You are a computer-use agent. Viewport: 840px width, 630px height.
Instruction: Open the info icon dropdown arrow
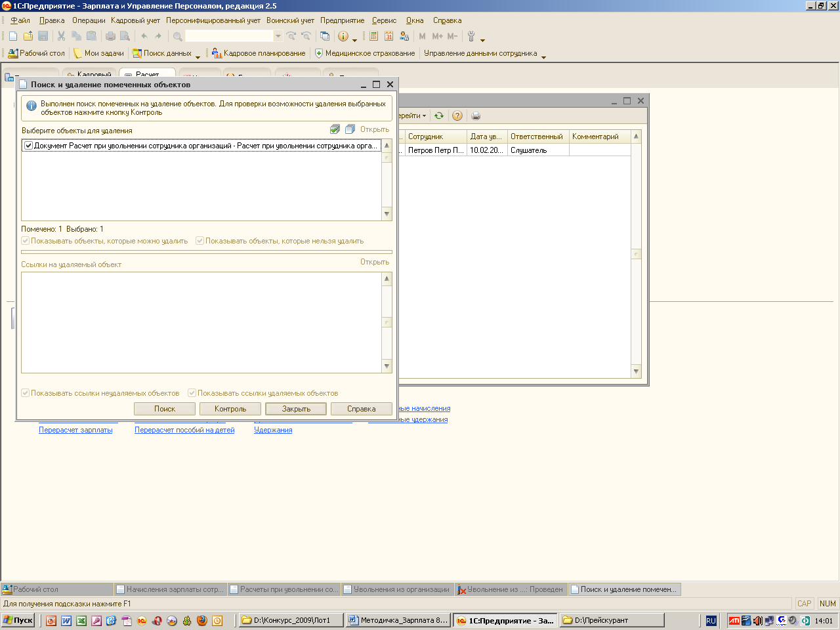tap(354, 40)
